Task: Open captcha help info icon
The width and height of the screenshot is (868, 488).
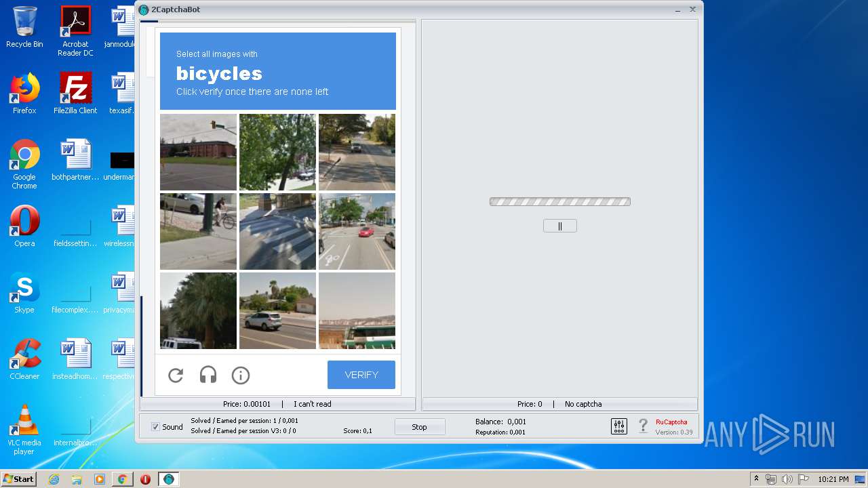Action: click(x=241, y=375)
